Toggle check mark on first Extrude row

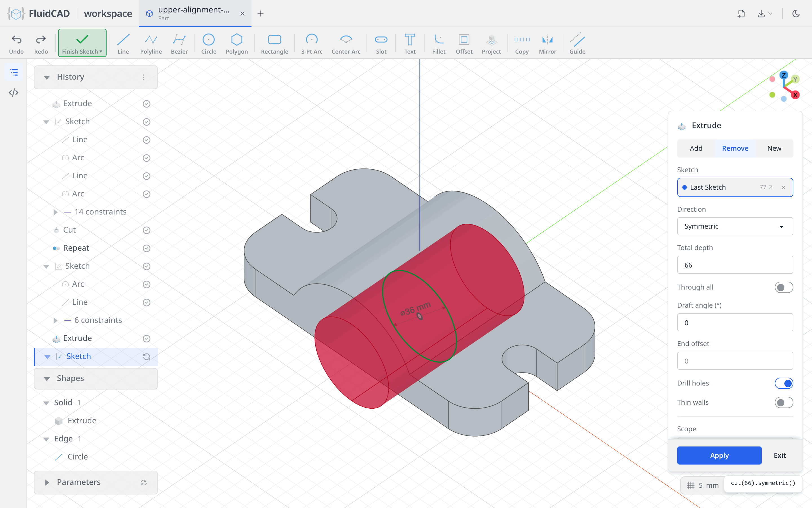(x=146, y=104)
